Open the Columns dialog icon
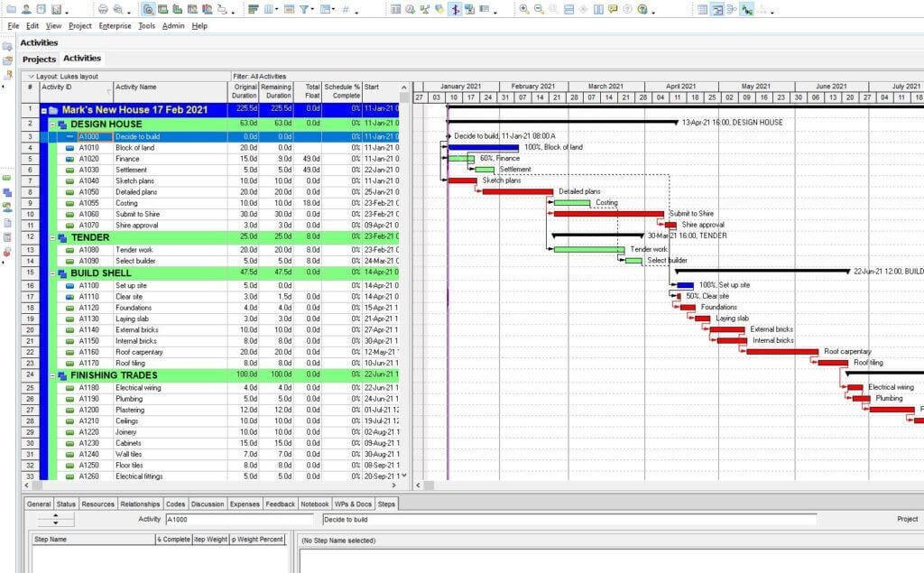924x573 pixels. point(268,7)
